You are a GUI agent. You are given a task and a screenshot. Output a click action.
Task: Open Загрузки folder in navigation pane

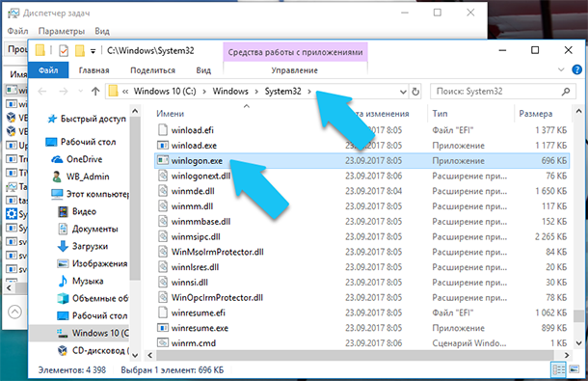(83, 246)
